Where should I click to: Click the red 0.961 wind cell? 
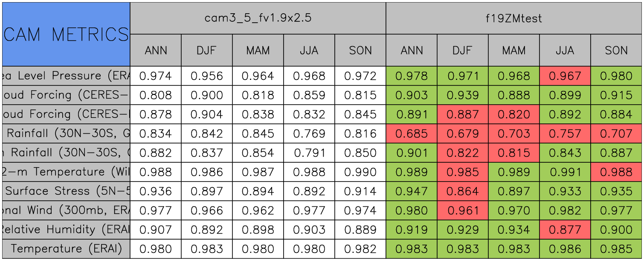pos(463,211)
